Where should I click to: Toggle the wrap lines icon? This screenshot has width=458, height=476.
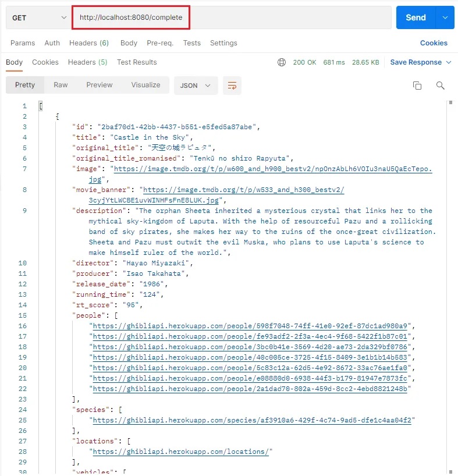click(232, 86)
